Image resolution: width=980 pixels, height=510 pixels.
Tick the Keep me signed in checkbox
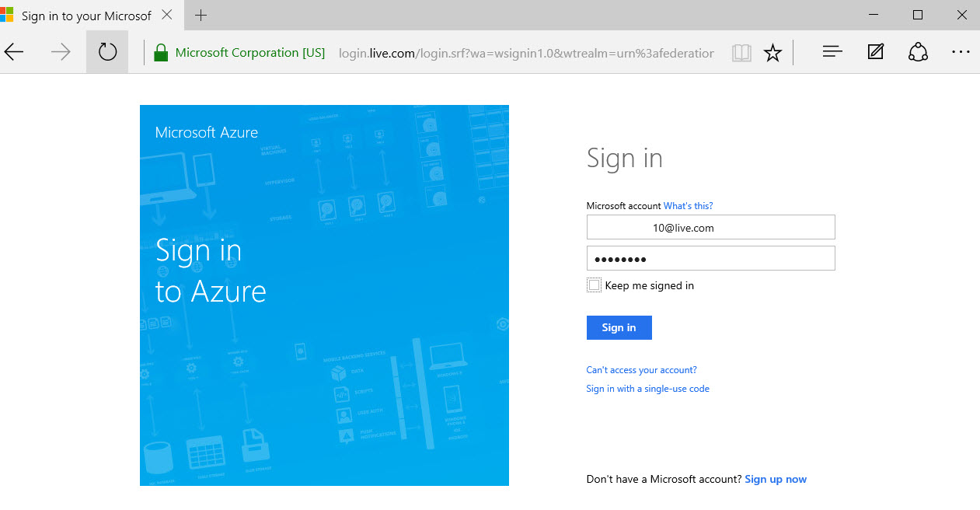[x=595, y=285]
